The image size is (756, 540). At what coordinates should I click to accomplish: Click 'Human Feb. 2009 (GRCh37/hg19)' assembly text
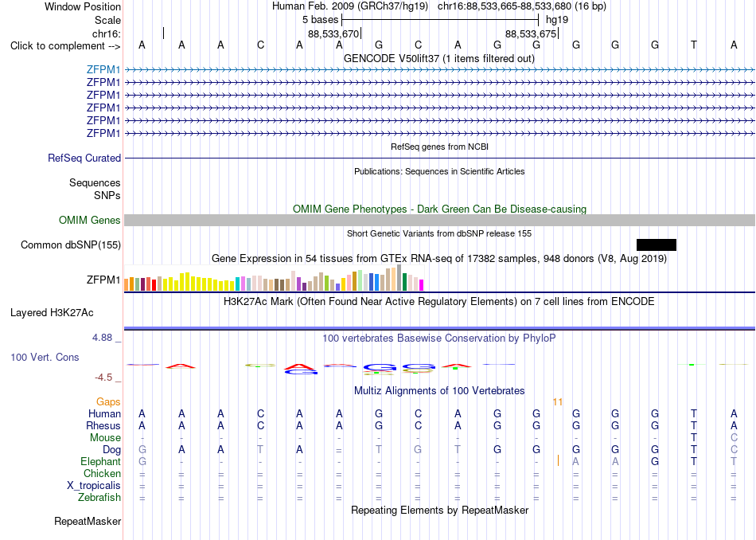point(350,6)
